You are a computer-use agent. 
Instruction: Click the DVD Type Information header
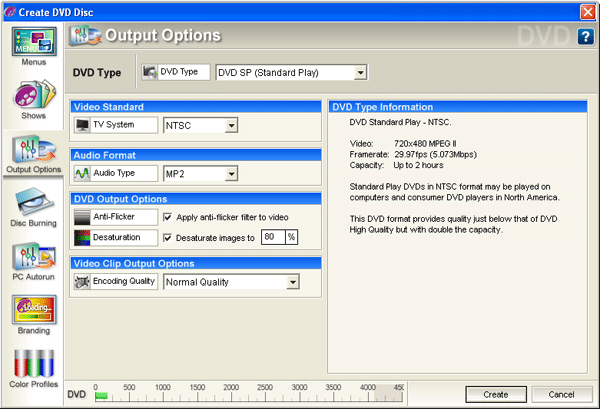(458, 107)
